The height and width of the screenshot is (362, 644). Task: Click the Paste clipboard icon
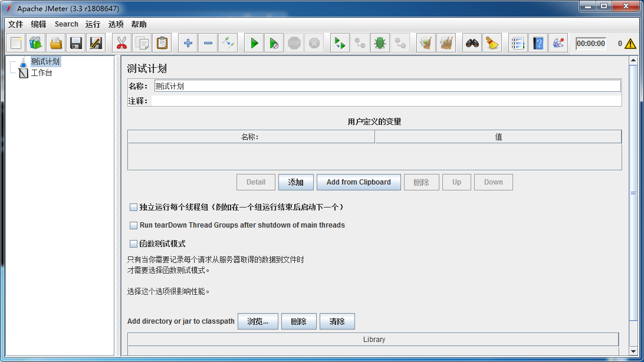[x=162, y=43]
